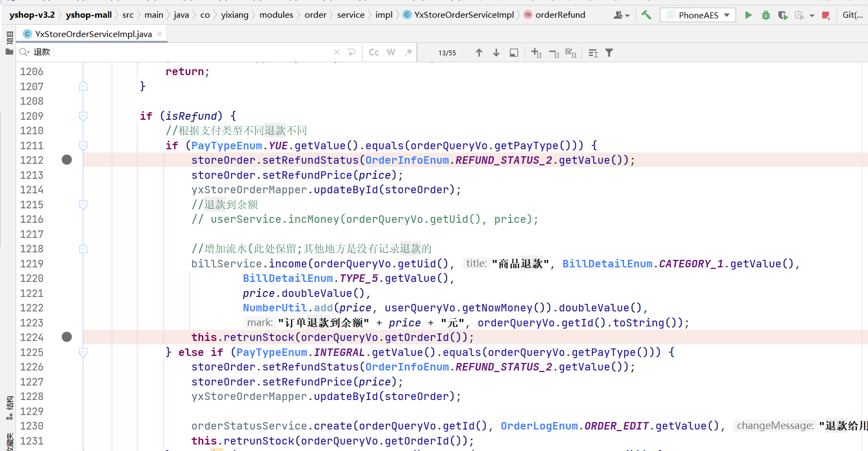Click OrderLogEnum reference on line 1230
Image resolution: width=868 pixels, height=451 pixels.
539,426
